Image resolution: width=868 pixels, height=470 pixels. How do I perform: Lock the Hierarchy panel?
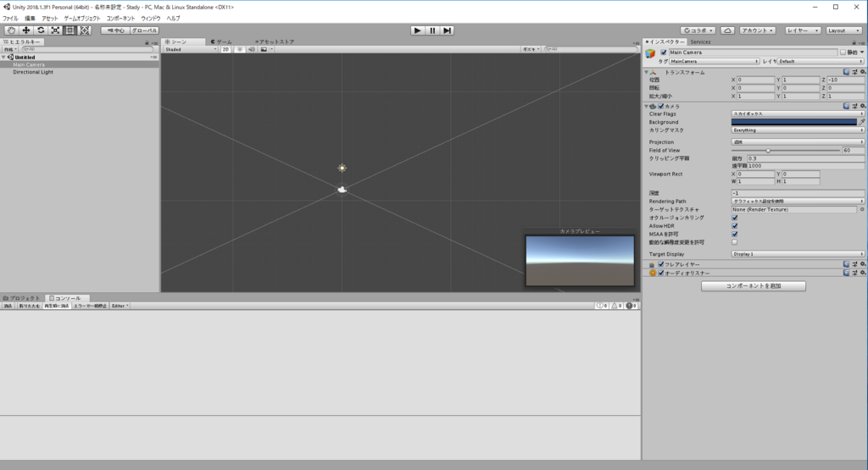[x=147, y=42]
